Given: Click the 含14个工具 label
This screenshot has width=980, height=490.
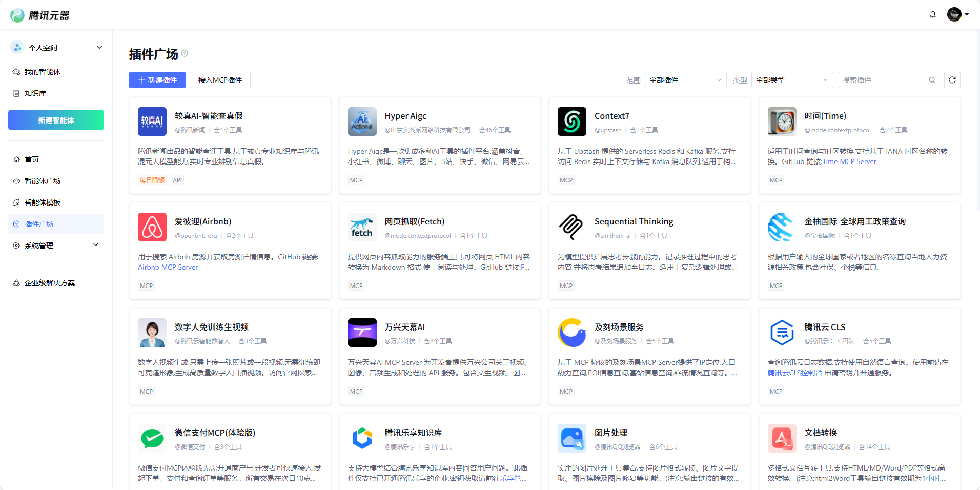Looking at the screenshot, I should pyautogui.click(x=874, y=447).
